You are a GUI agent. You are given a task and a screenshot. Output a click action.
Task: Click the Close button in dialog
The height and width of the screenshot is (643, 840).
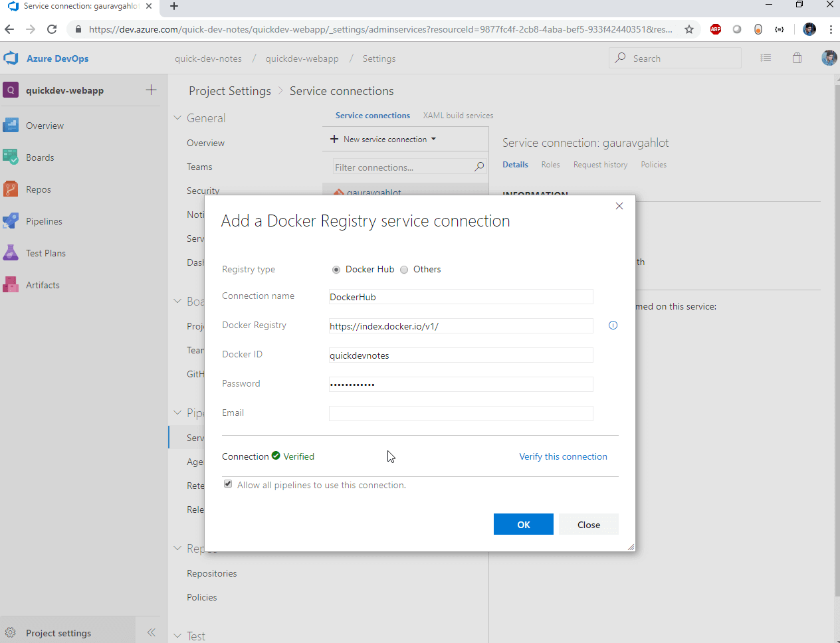589,524
